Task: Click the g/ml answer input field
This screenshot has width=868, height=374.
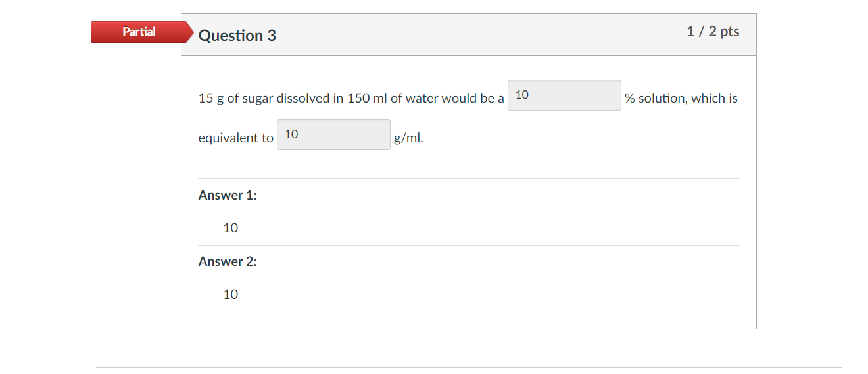Action: click(333, 135)
